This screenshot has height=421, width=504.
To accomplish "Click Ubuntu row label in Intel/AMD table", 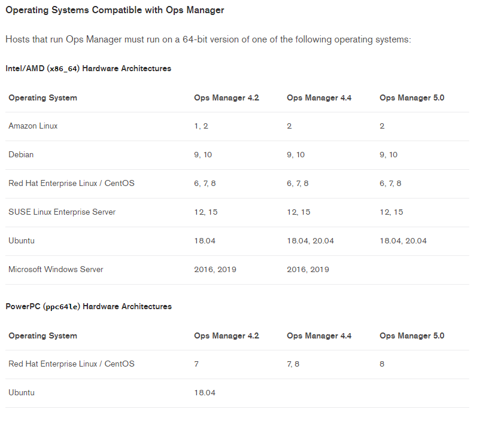I will pyautogui.click(x=22, y=241).
